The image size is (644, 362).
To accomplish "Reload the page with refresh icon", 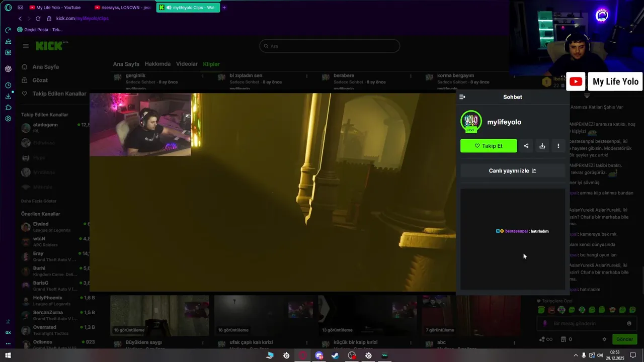I will [x=38, y=19].
